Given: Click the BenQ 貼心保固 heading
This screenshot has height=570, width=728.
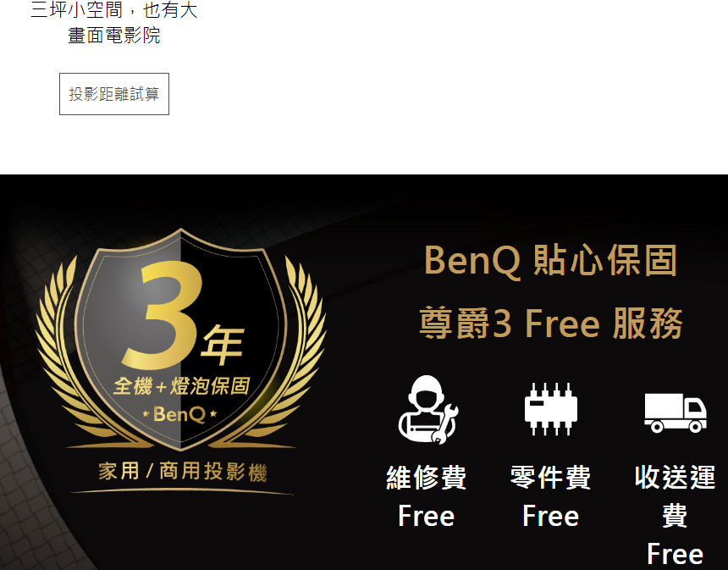Looking at the screenshot, I should tap(550, 261).
